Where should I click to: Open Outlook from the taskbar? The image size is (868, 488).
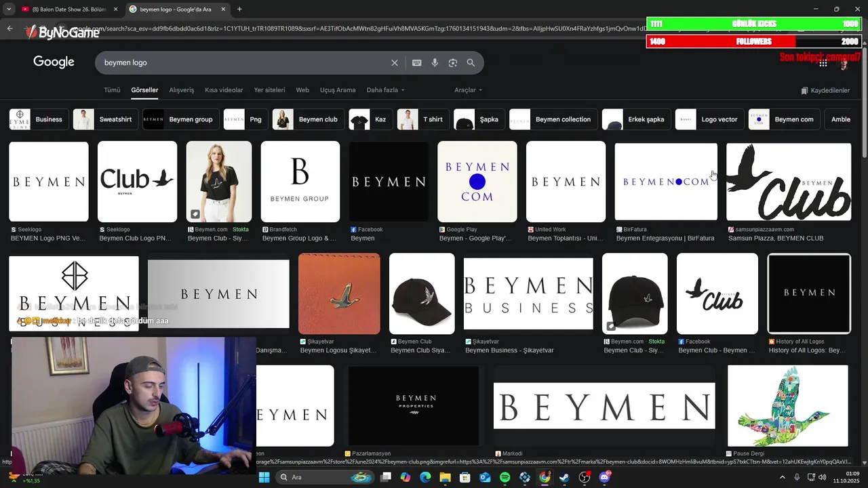[485, 477]
